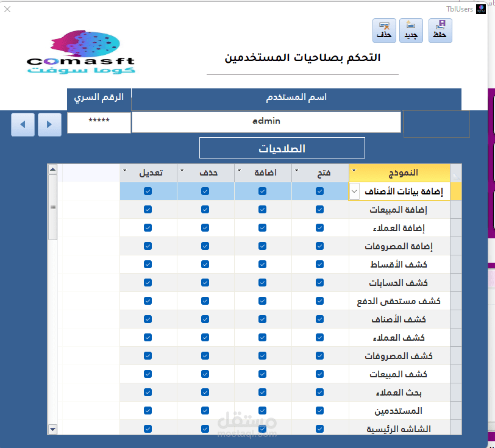The image size is (495, 448).
Task: Toggle فتح checkbox for كشف العملاء
Action: point(319,338)
